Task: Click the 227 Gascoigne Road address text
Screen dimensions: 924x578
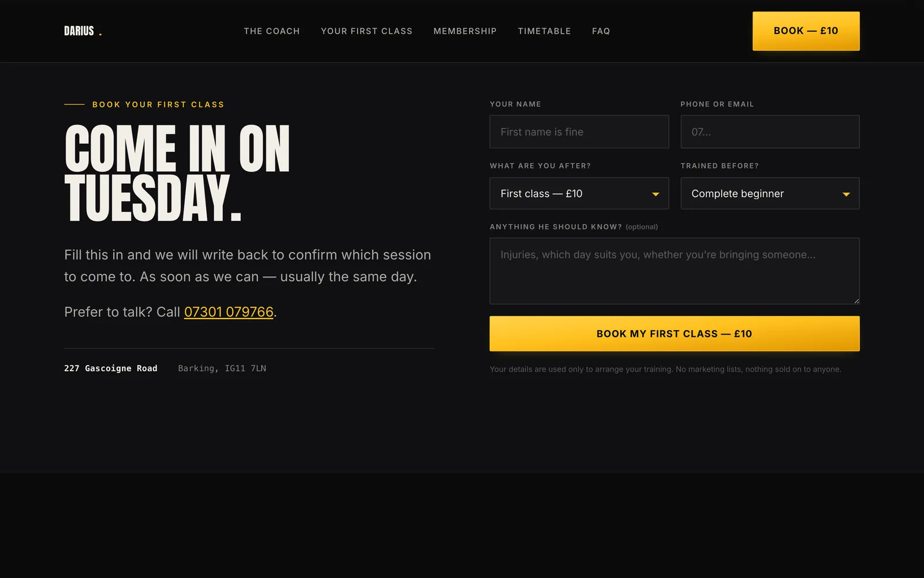Action: click(111, 368)
